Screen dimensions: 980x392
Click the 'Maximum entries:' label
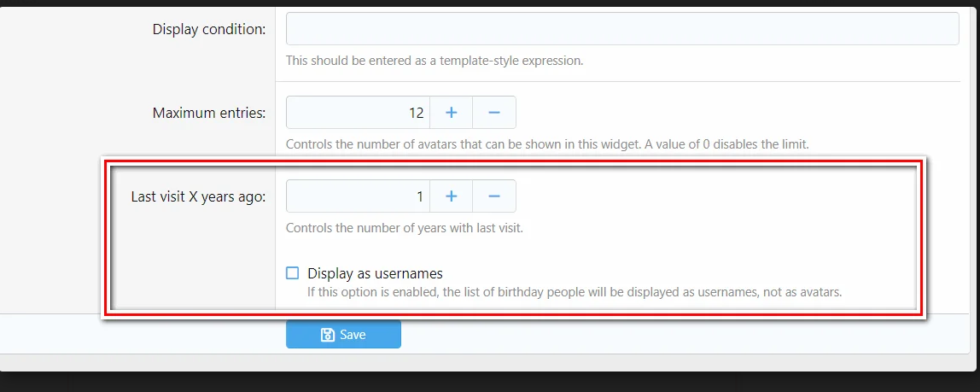pos(209,113)
